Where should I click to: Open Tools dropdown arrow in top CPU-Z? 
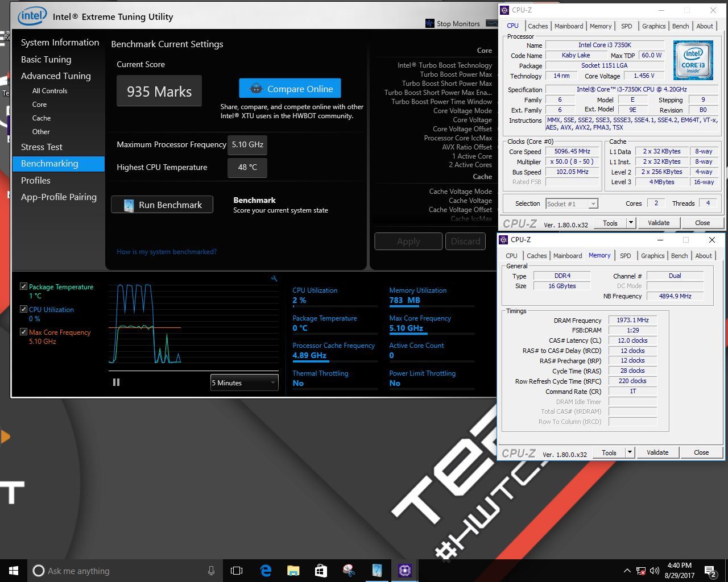(630, 223)
